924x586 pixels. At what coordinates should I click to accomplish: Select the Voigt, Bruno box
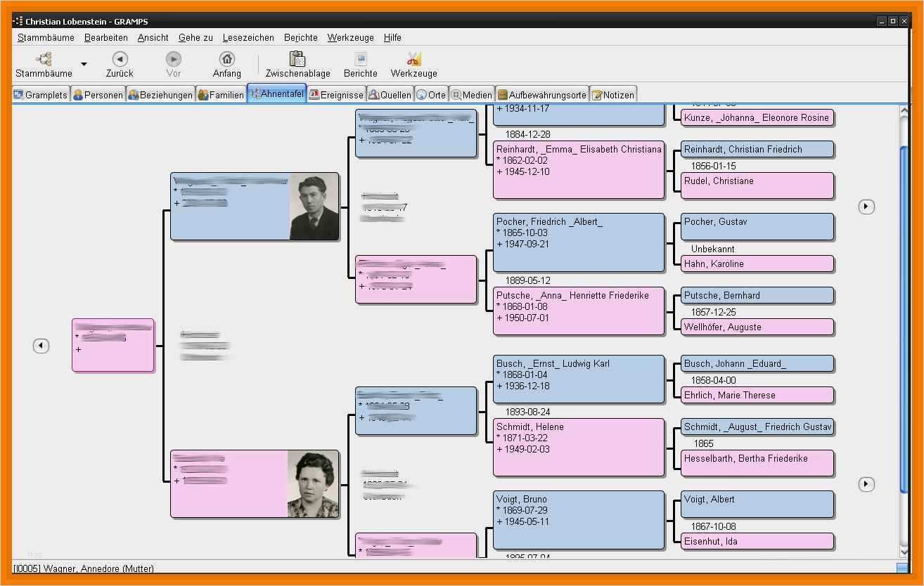coord(579,520)
